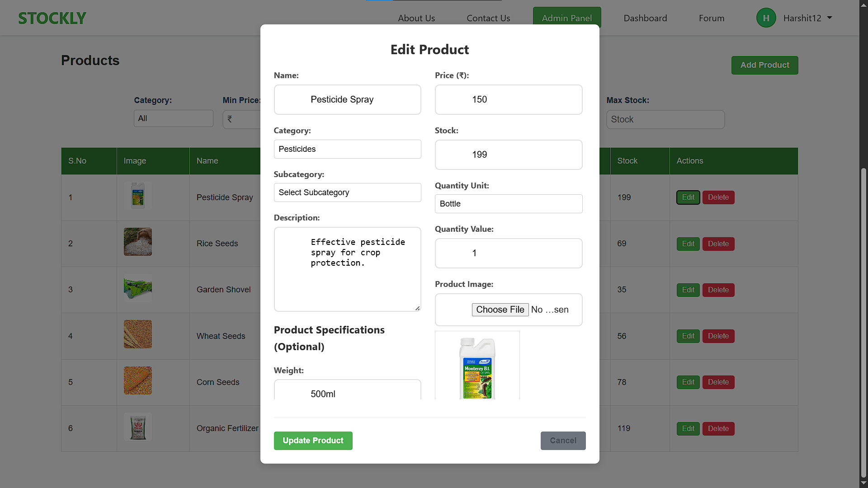Expand the Select Subcategory dropdown
Image resolution: width=868 pixels, height=488 pixels.
point(347,192)
